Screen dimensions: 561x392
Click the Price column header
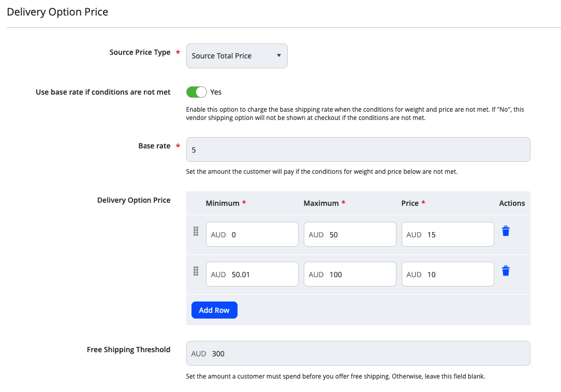(410, 203)
